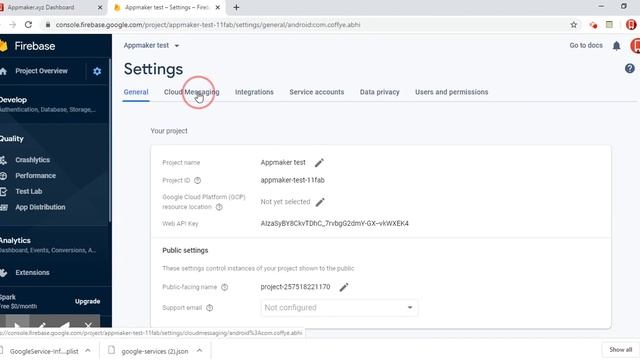The width and height of the screenshot is (640, 360).
Task: Show the Public-facing name help icon
Action: [x=224, y=287]
